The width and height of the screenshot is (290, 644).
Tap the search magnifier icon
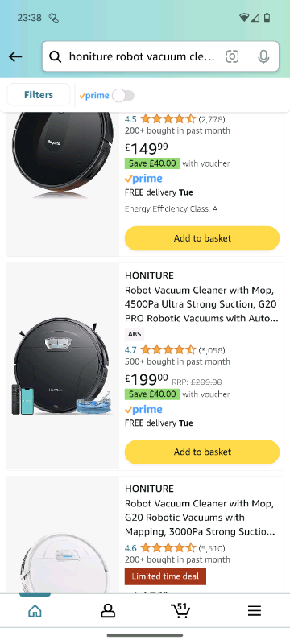pos(55,56)
